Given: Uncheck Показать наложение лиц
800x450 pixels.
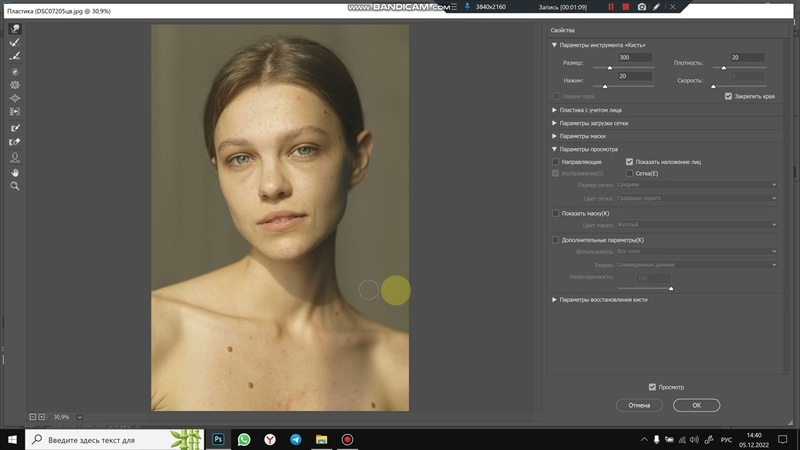Looking at the screenshot, I should pyautogui.click(x=630, y=161).
